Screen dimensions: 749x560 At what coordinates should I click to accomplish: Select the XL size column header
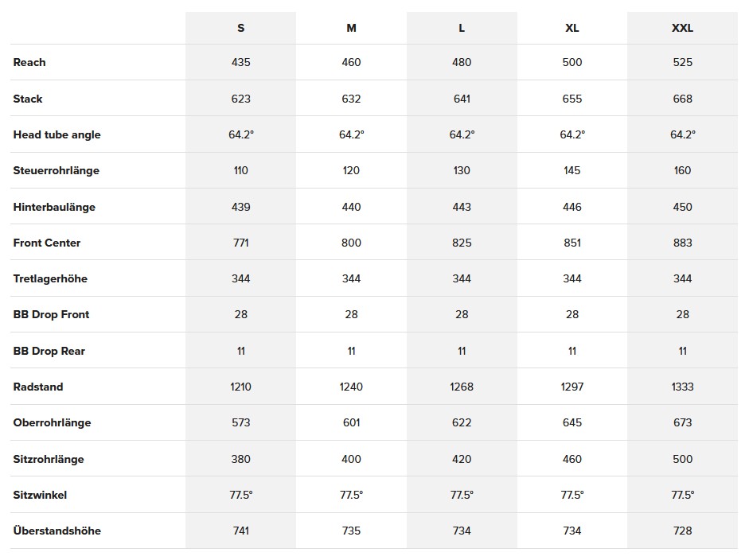572,28
